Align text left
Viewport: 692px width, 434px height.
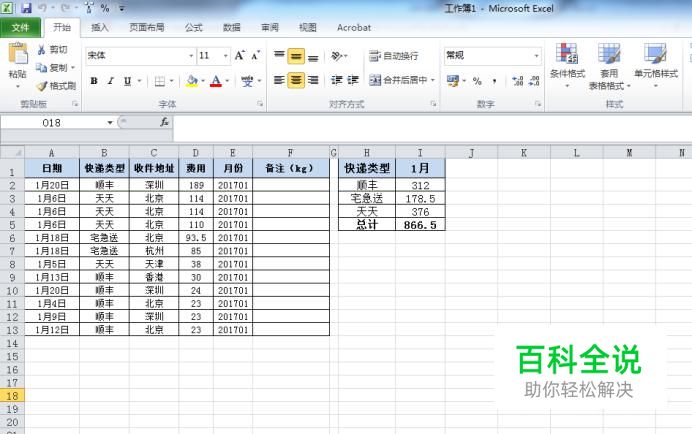(279, 80)
